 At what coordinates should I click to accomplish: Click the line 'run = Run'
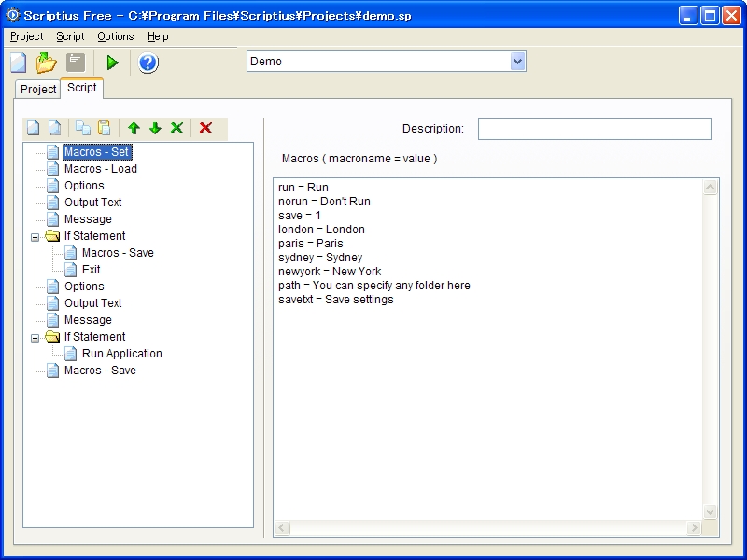pyautogui.click(x=303, y=188)
